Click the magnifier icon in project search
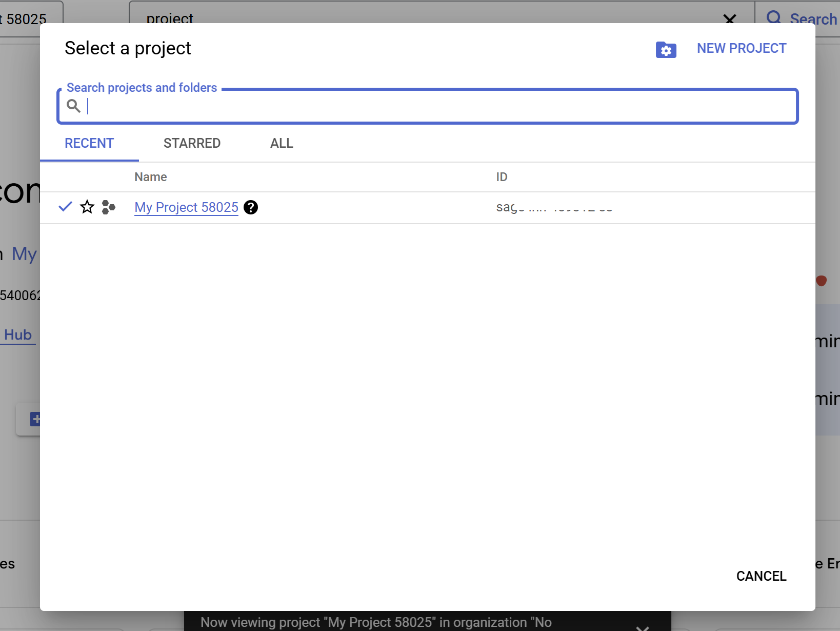The height and width of the screenshot is (631, 840). tap(74, 106)
